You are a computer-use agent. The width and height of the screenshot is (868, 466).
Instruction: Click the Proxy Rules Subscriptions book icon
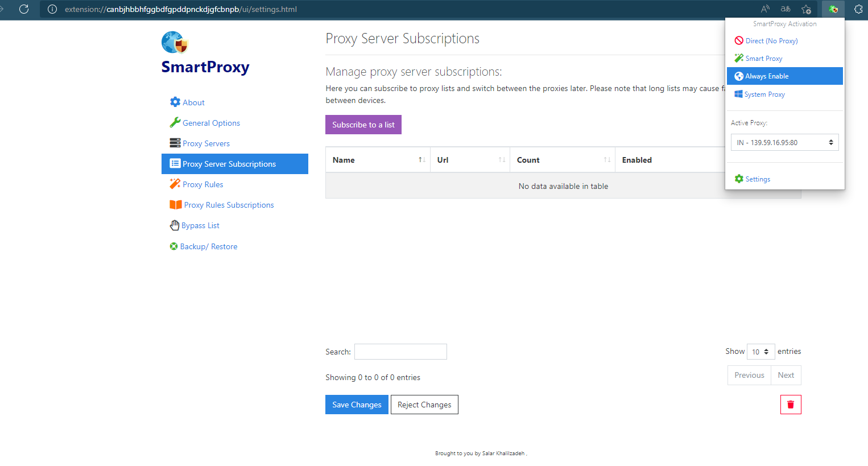pos(176,204)
